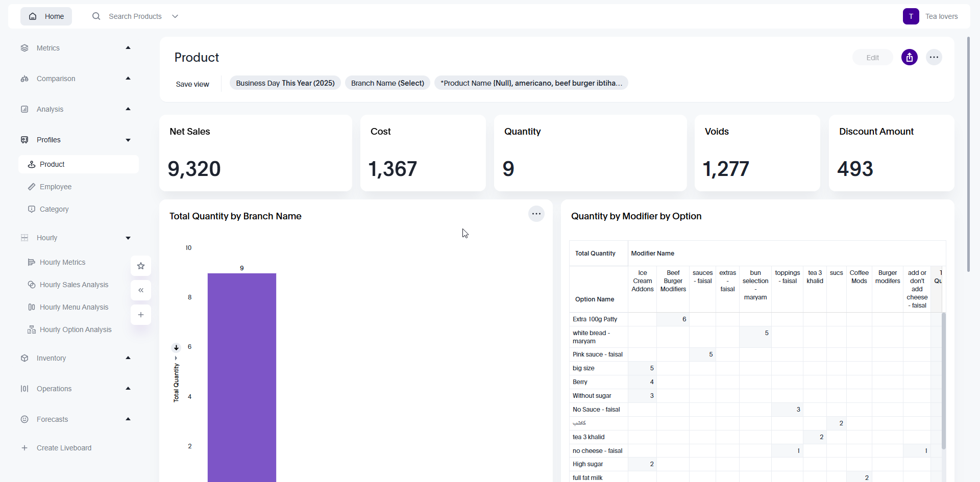Click the Home icon button at top left
The image size is (980, 482).
[32, 16]
